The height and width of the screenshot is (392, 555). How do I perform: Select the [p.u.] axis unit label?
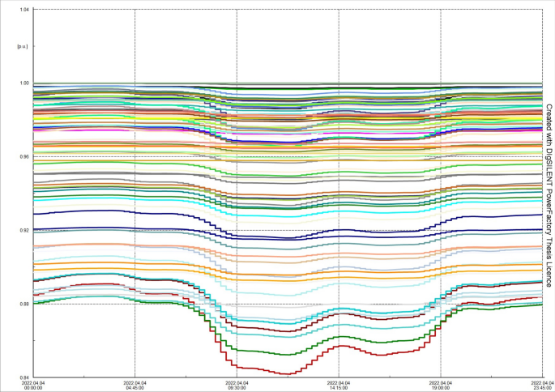[x=23, y=46]
